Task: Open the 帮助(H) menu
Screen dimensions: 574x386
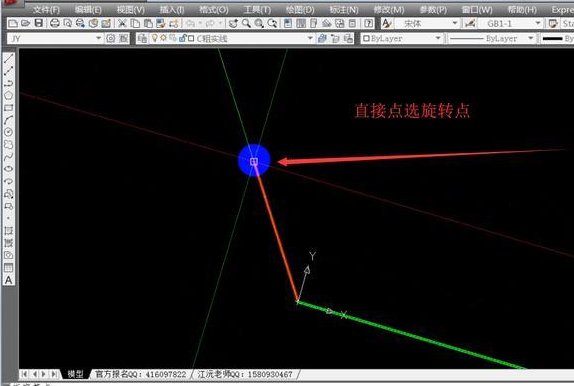Action: [x=522, y=10]
